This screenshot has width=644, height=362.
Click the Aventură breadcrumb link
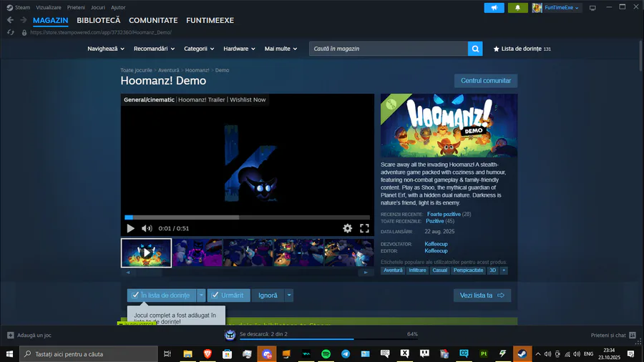(168, 70)
